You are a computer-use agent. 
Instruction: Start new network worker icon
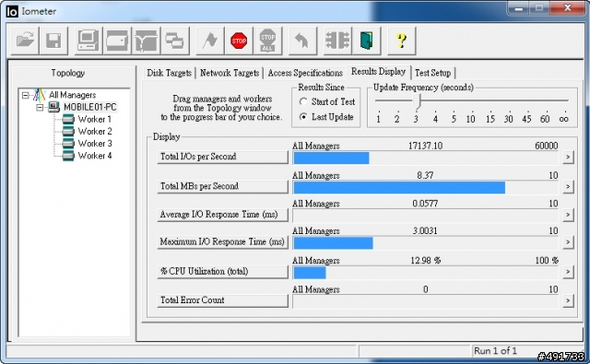pyautogui.click(x=146, y=41)
